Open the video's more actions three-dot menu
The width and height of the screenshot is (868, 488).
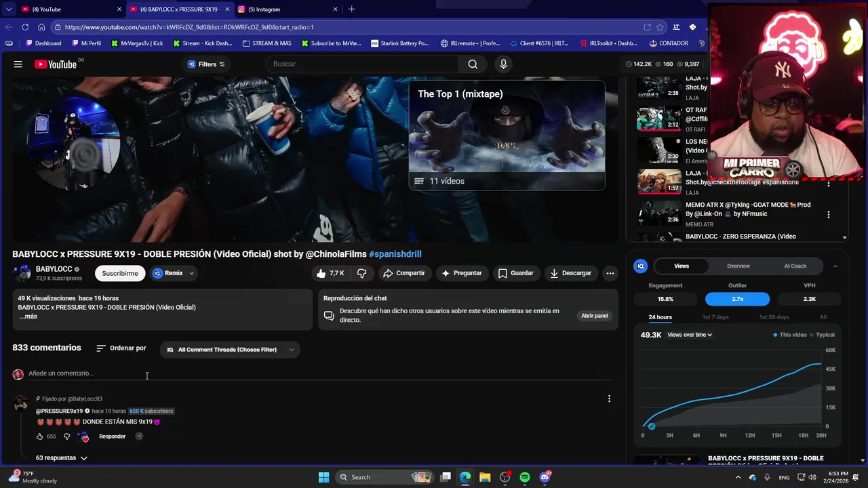click(610, 273)
